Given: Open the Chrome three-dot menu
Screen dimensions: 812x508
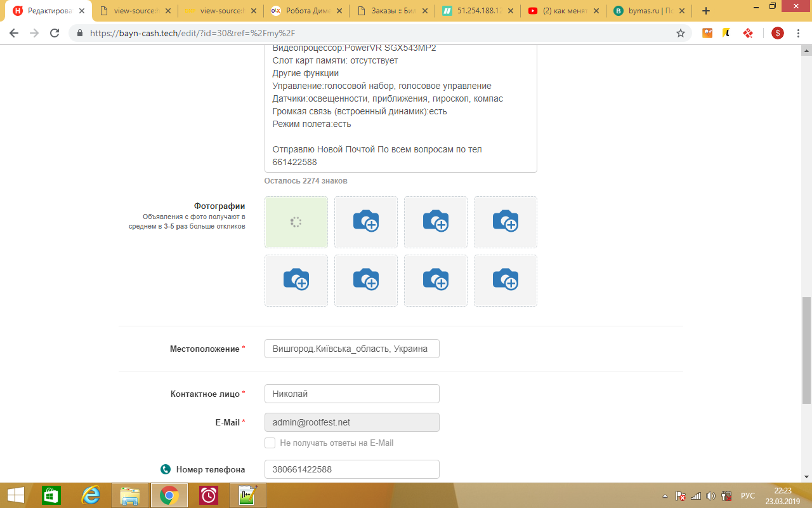Looking at the screenshot, I should coord(798,33).
